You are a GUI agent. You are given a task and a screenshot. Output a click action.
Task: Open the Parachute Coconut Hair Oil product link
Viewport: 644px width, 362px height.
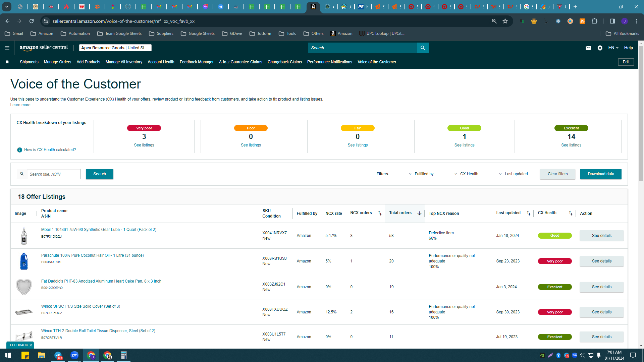click(92, 255)
